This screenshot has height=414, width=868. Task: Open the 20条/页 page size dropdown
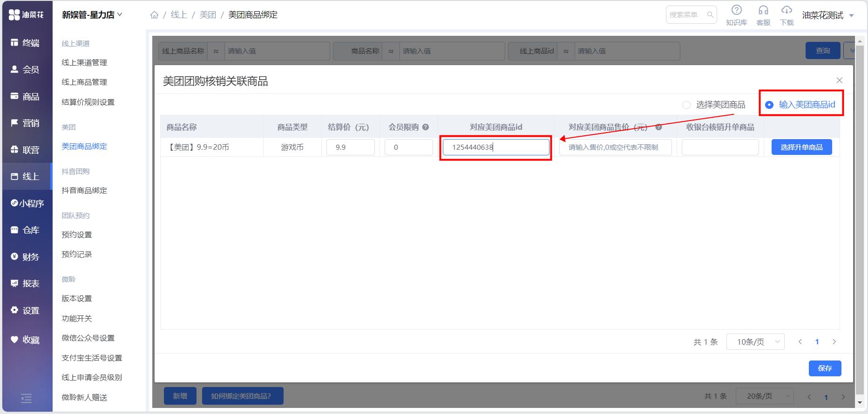click(x=765, y=396)
